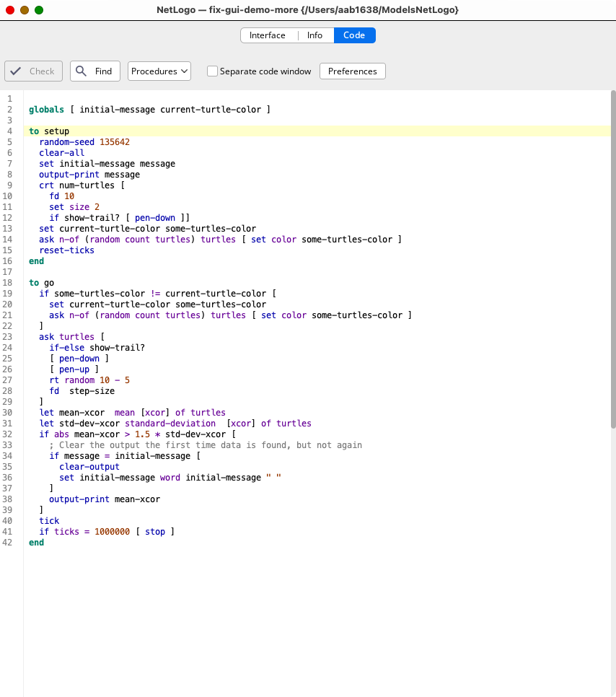Click the 'stop' command on line 41
The height and width of the screenshot is (697, 616).
[x=155, y=532]
